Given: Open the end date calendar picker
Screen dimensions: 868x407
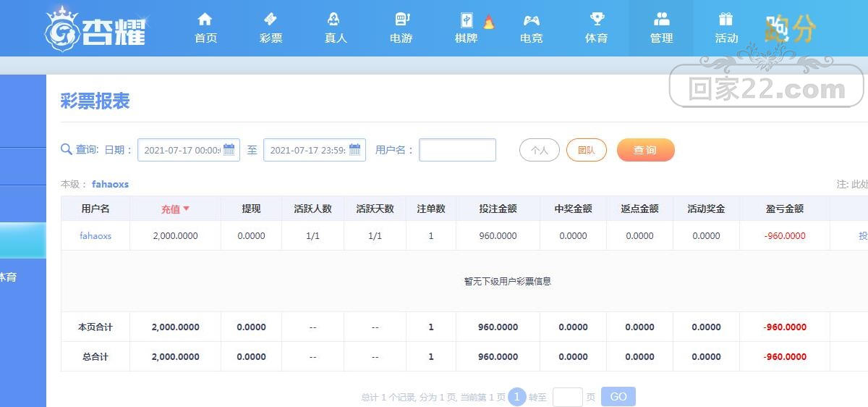Looking at the screenshot, I should pos(355,150).
